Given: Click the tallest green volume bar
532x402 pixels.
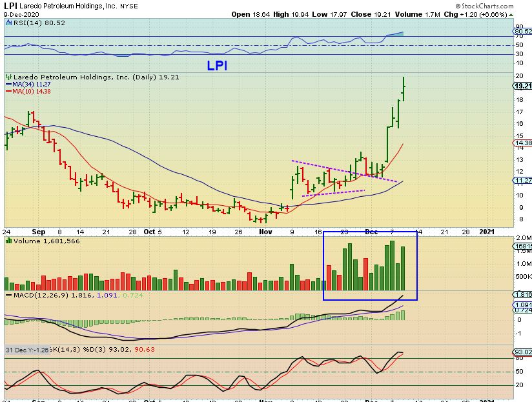Looking at the screenshot, I should [x=392, y=265].
